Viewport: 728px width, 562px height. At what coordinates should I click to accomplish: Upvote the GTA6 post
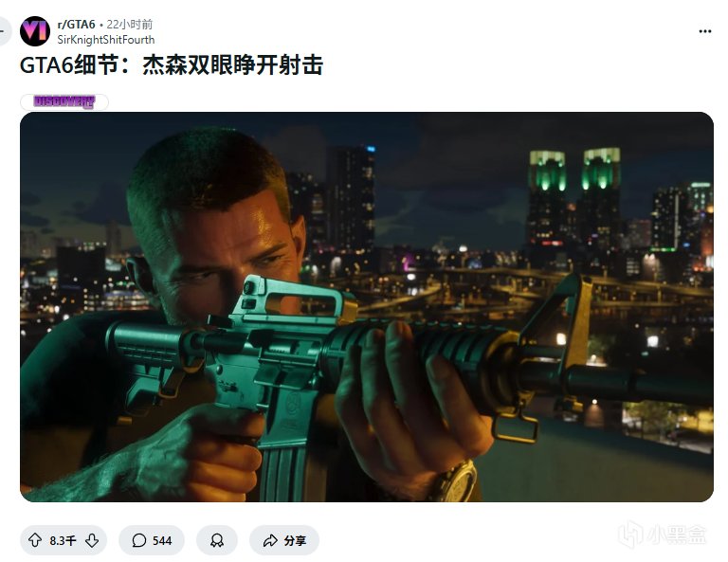[35, 540]
